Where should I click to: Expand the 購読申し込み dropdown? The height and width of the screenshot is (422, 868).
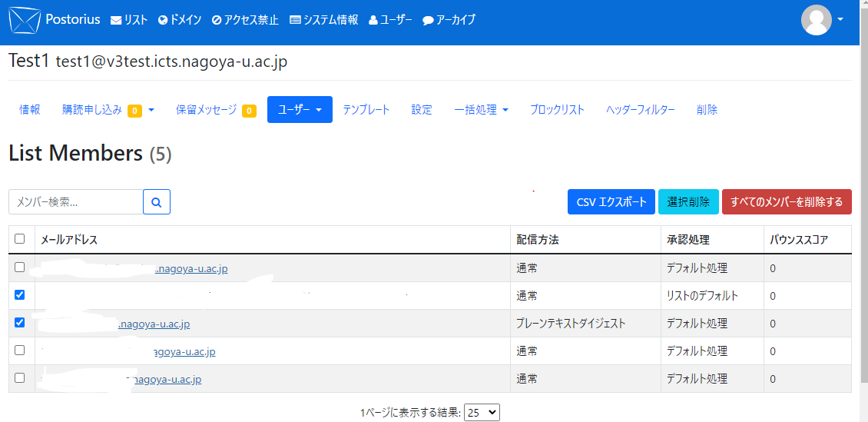tap(108, 110)
